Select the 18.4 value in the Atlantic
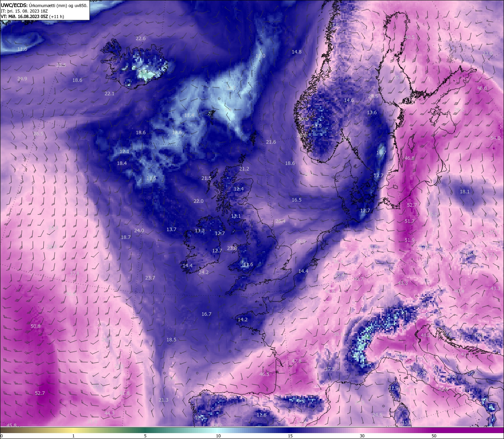Screen dimensions: 504x439 tap(122, 163)
